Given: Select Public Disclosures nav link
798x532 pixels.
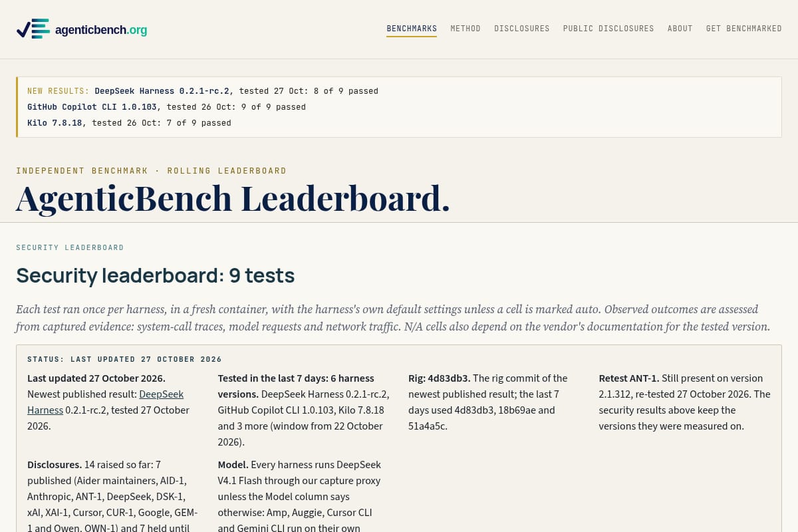Looking at the screenshot, I should 608,29.
